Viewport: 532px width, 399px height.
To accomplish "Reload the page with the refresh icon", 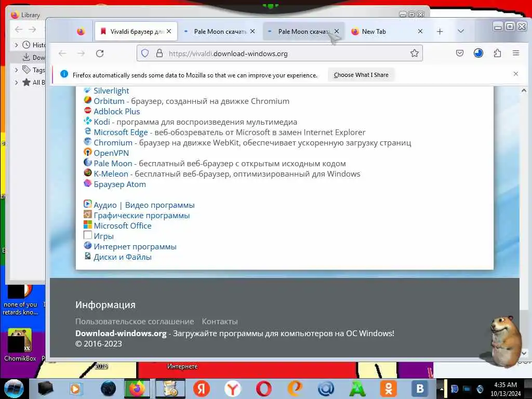I will pos(99,54).
